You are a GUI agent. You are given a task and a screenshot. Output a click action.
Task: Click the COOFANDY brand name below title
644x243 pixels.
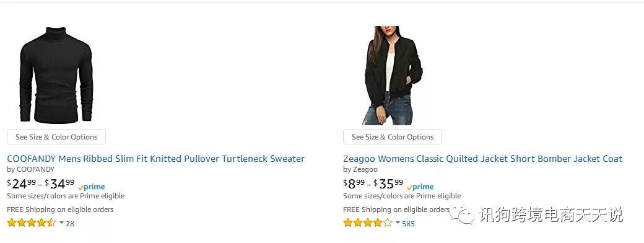tap(35, 169)
